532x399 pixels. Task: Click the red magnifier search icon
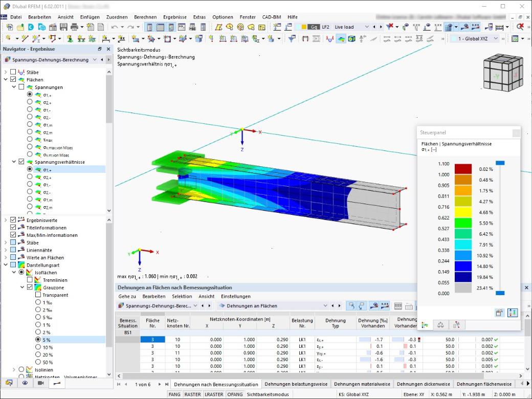(520, 27)
